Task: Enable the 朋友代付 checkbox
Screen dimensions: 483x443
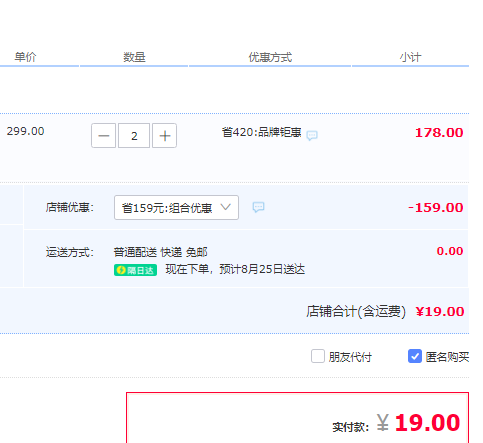Action: point(318,356)
